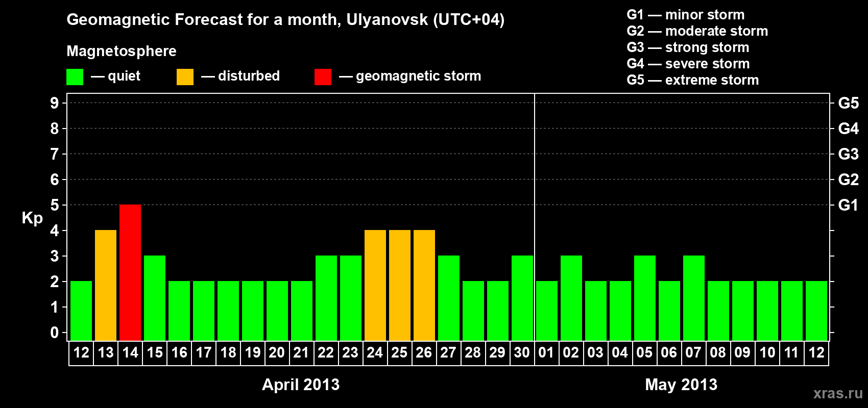Click the date label 16 on the axis

179,352
